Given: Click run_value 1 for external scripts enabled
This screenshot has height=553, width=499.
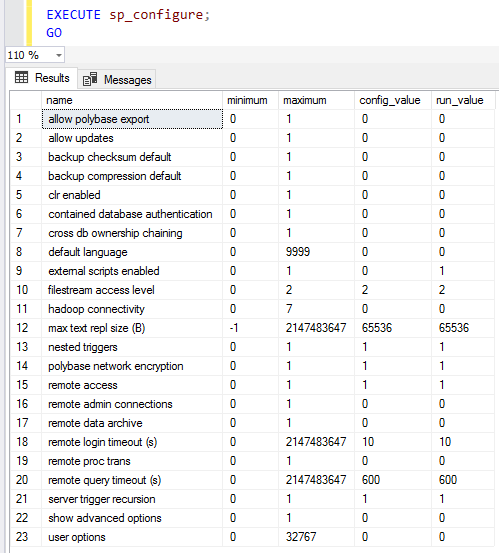Looking at the screenshot, I should [x=463, y=271].
